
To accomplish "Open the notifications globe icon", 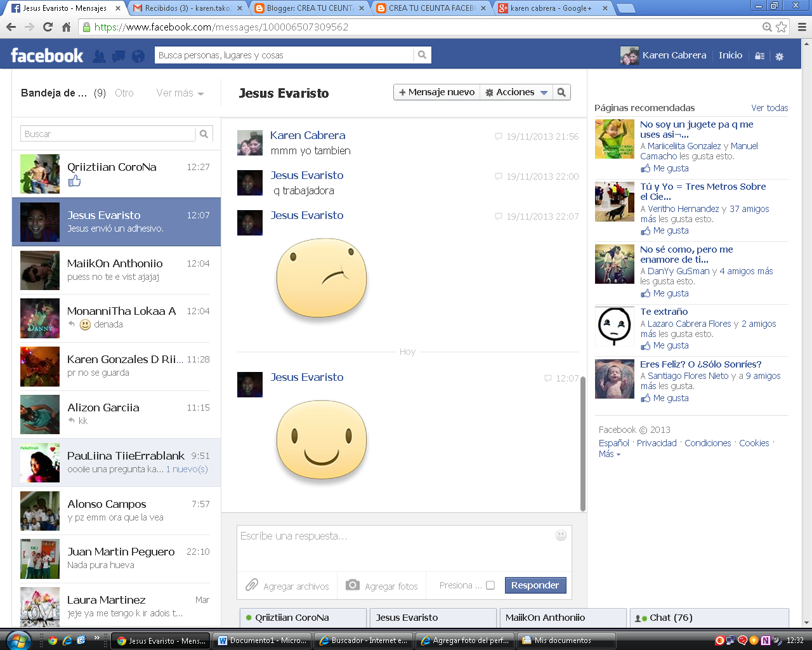I will click(x=137, y=56).
